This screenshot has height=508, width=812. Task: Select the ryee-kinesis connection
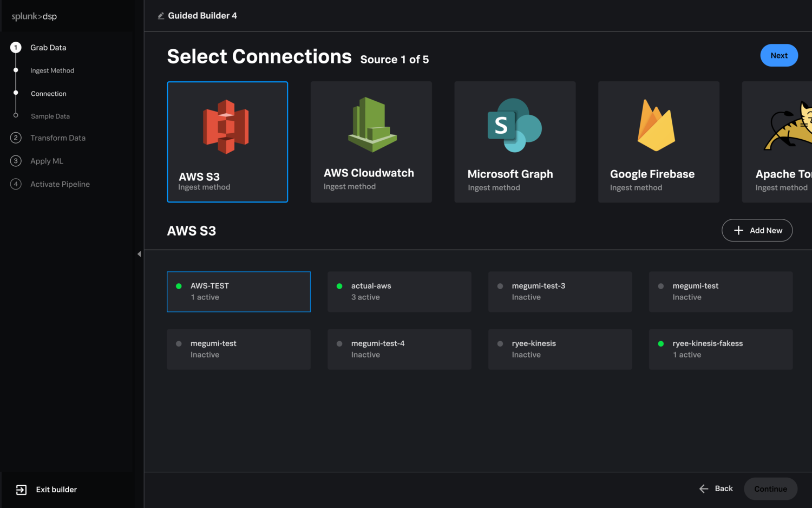point(560,349)
